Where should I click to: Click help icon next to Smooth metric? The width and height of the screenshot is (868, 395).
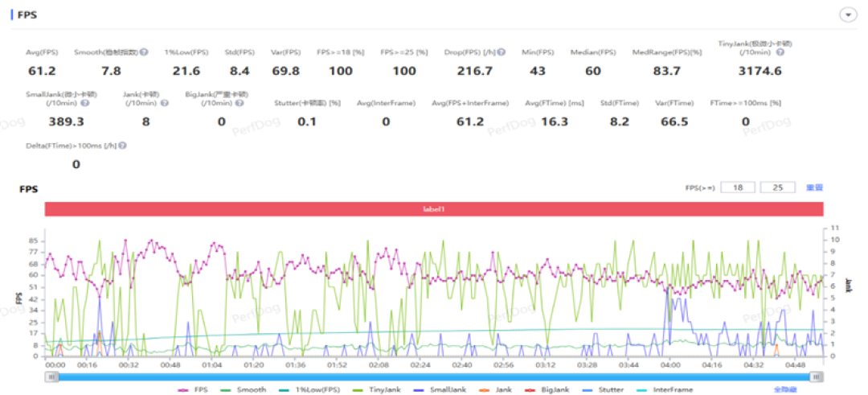coord(143,52)
